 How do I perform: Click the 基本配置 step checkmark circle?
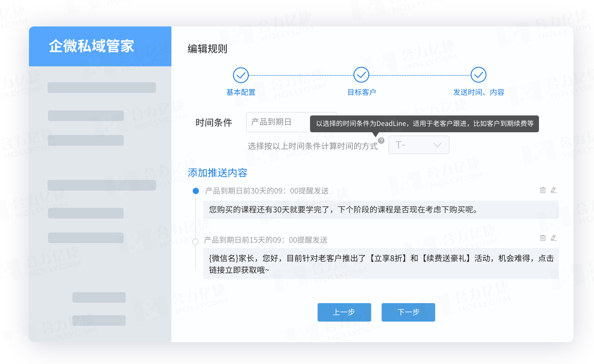(241, 75)
